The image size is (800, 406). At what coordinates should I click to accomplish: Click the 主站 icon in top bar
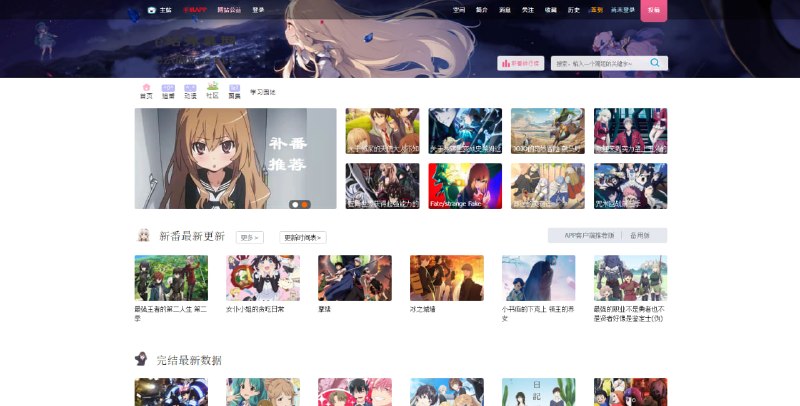pos(152,10)
